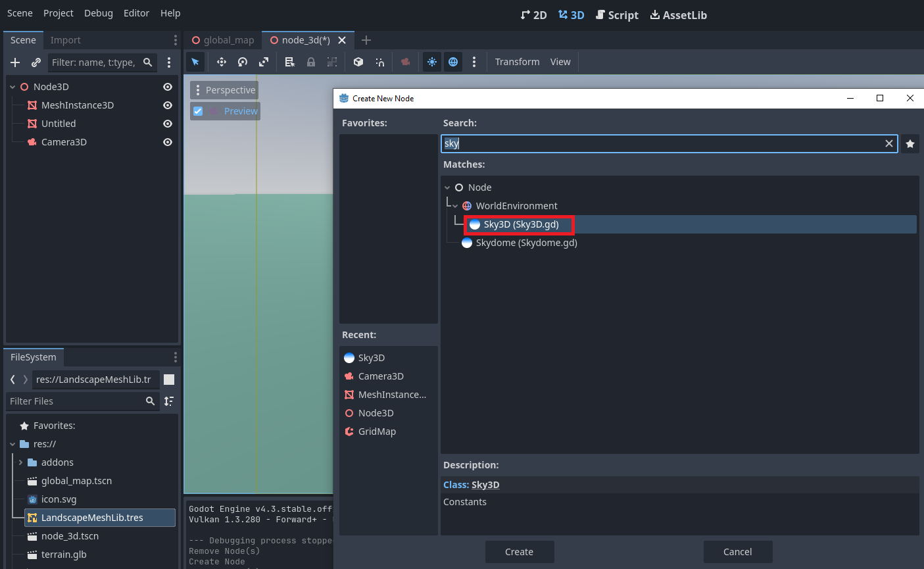Expand the addons folder

click(x=20, y=462)
